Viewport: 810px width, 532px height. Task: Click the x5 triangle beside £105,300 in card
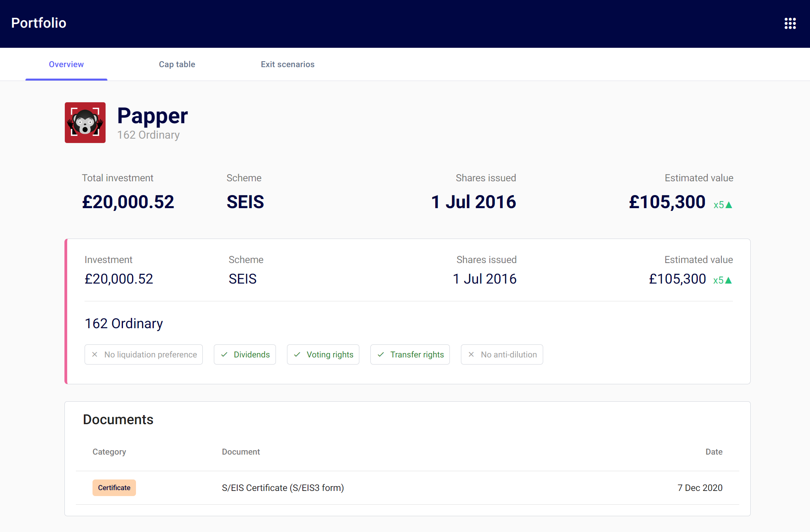(722, 280)
